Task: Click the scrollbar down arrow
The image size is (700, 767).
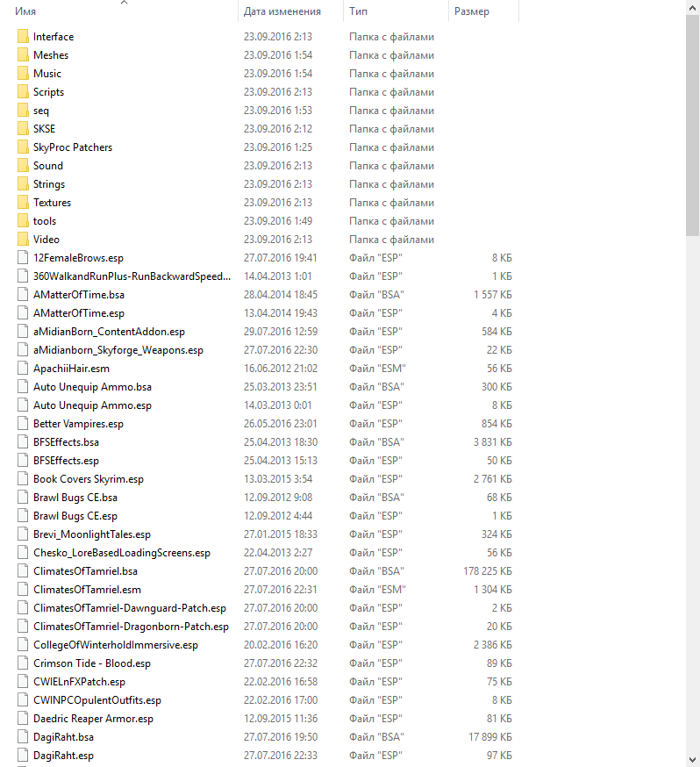Action: click(x=693, y=760)
